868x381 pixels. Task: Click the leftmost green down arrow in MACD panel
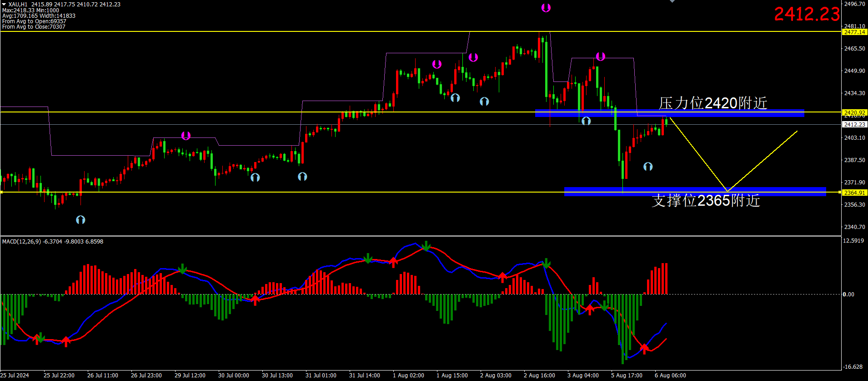(x=40, y=337)
